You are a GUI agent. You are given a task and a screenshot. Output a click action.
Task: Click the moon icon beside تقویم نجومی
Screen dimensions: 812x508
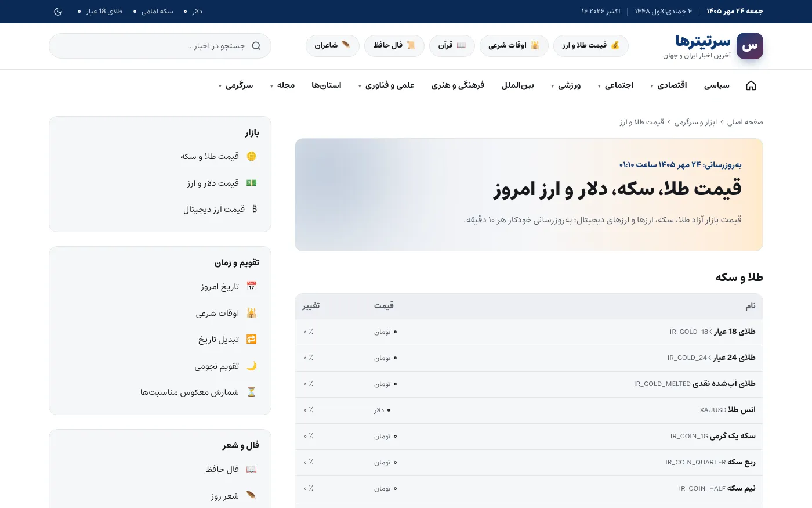[x=252, y=366]
